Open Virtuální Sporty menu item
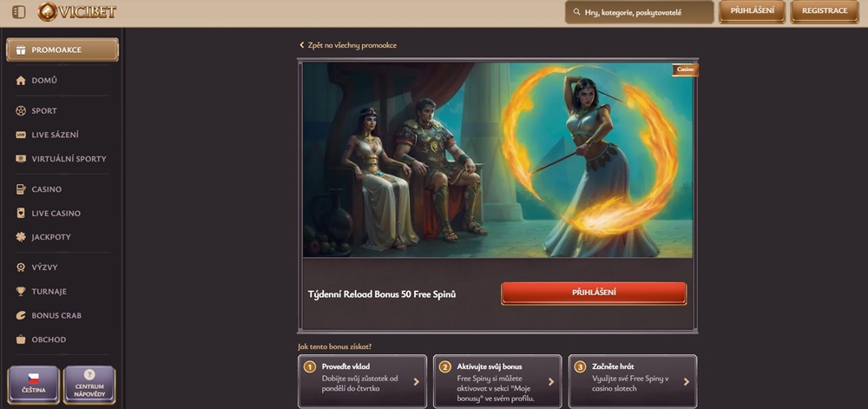This screenshot has width=868, height=409. [x=62, y=159]
